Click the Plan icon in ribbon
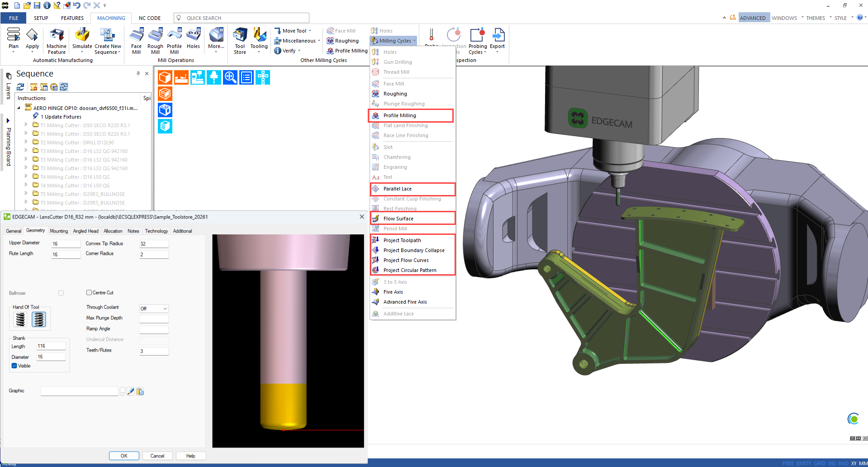The height and width of the screenshot is (467, 868). (14, 36)
